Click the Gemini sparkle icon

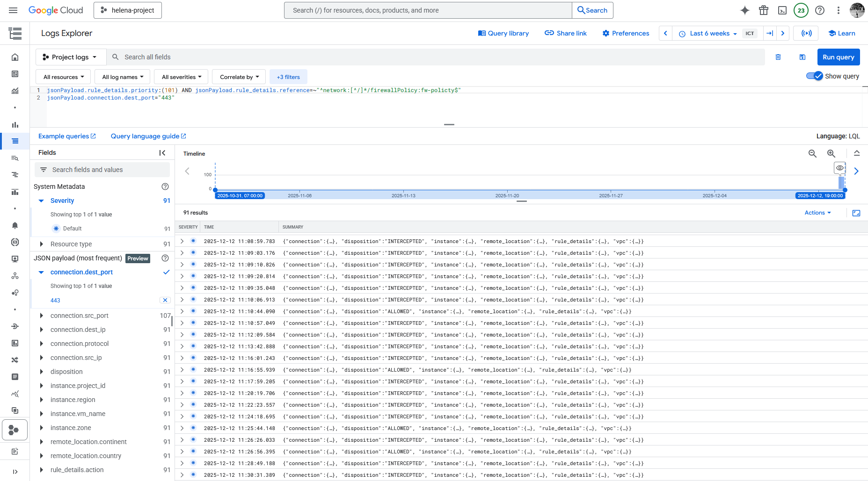click(x=745, y=10)
